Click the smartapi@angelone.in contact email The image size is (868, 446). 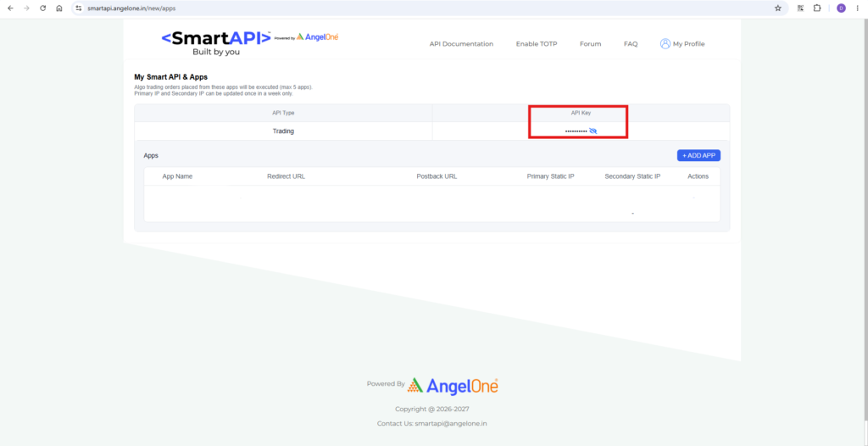click(451, 423)
